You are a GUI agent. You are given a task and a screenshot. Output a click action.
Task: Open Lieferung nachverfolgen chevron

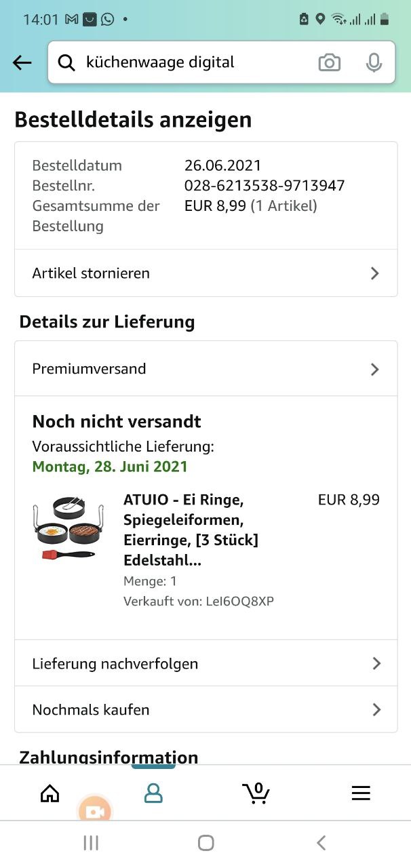coord(376,663)
